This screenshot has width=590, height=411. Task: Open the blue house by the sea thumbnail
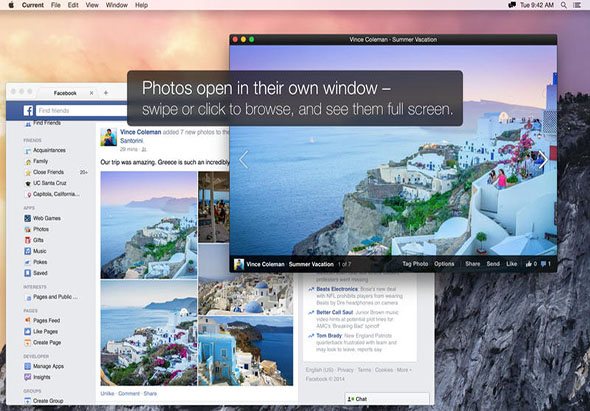(245, 351)
